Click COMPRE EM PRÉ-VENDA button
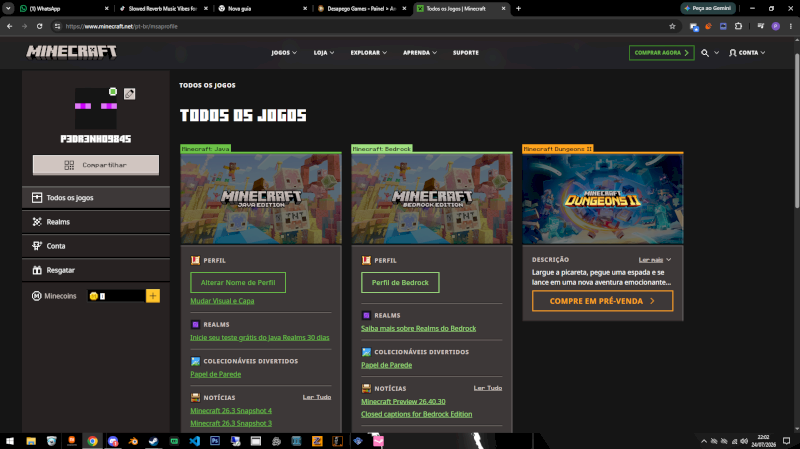Screen dimensions: 800x449 coord(602,301)
